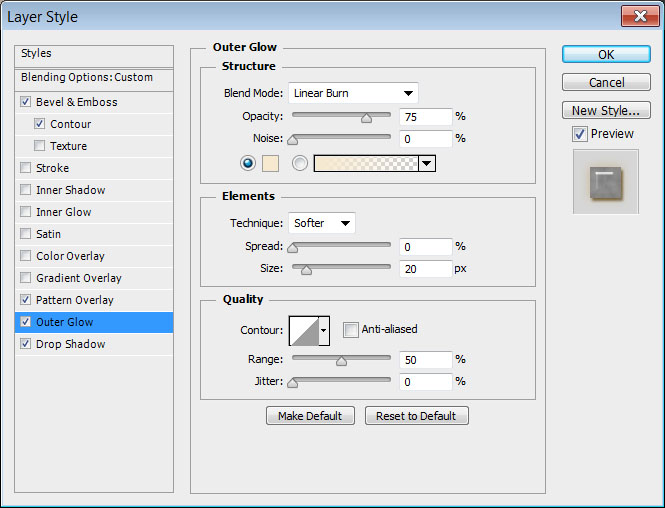
Task: Expand the Technique dropdown
Action: tap(322, 223)
